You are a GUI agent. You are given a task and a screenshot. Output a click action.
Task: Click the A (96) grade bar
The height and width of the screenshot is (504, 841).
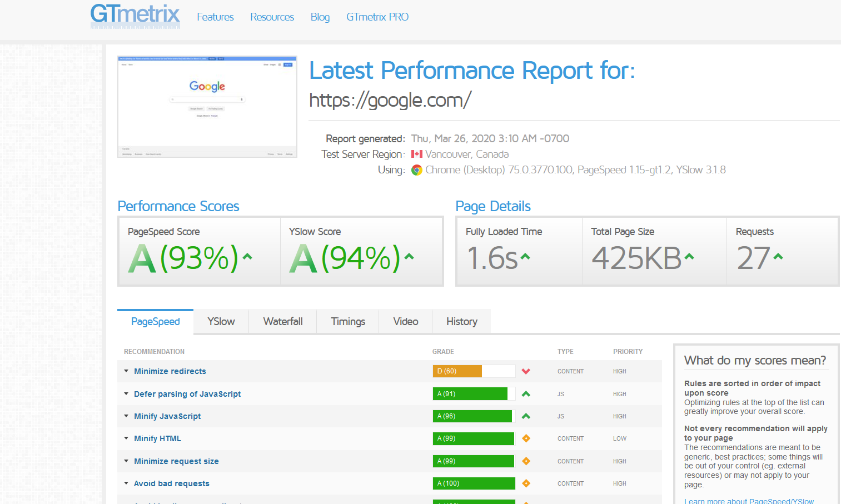pyautogui.click(x=474, y=416)
